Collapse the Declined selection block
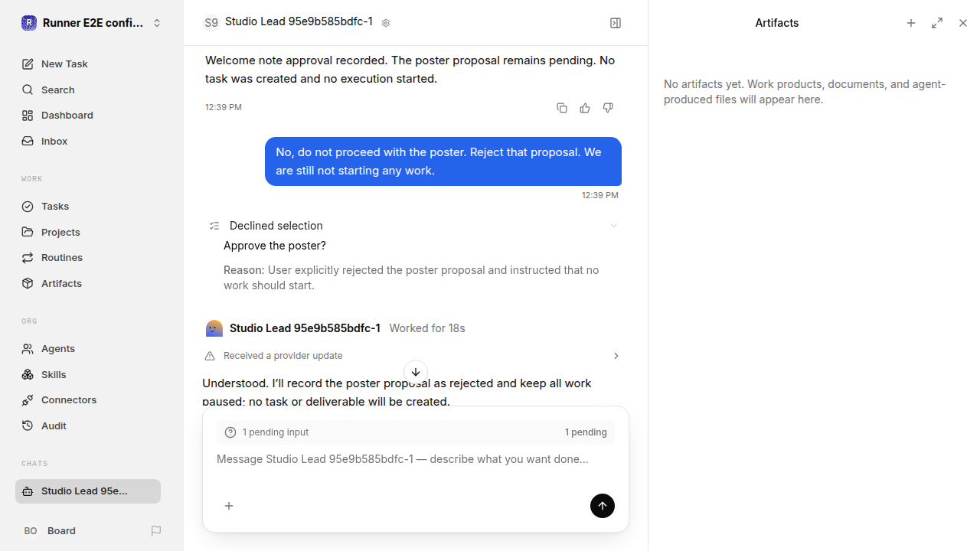Screen dimensions: 980x551 [614, 226]
